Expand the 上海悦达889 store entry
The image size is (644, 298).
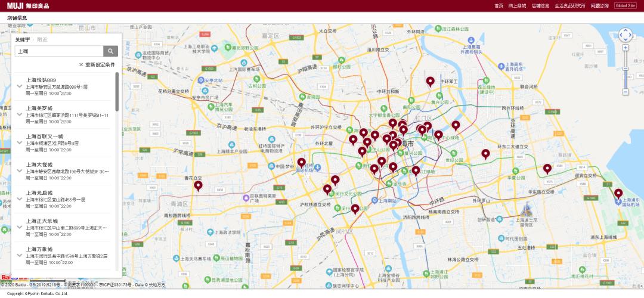click(x=19, y=86)
